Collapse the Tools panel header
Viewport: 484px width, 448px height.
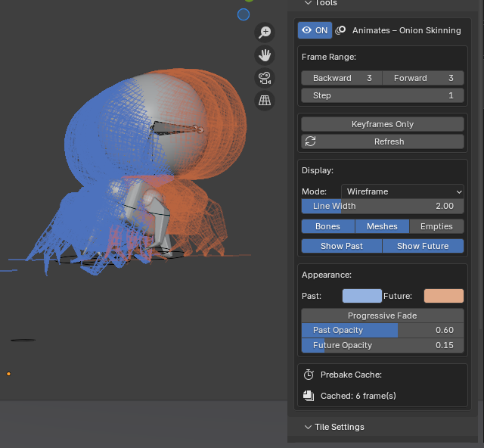pos(321,3)
